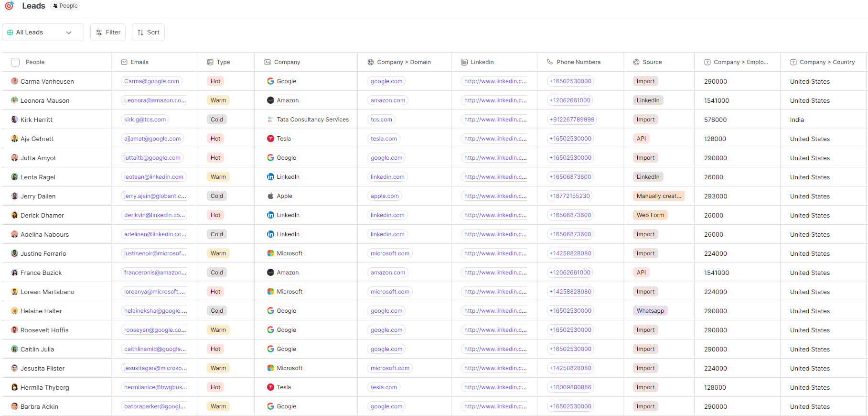Click Google logo in Carma Vanheusen row
Viewport: 868px width, 416px height.
coord(270,81)
